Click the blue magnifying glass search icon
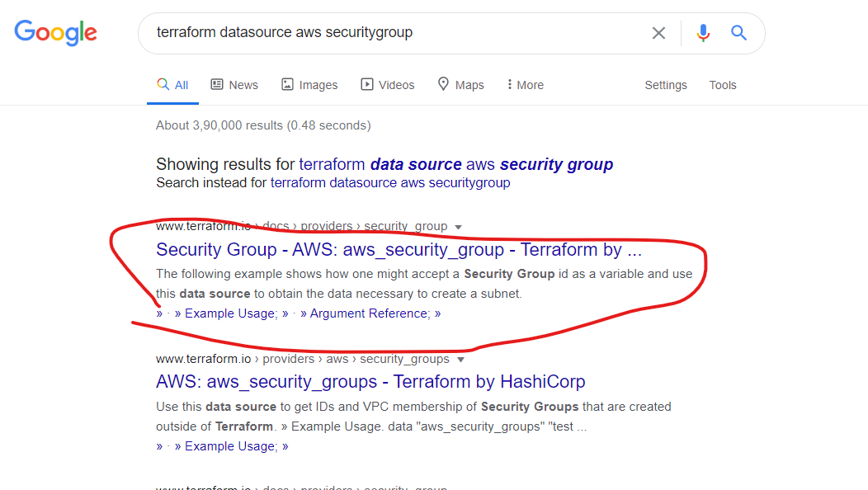 click(x=738, y=33)
